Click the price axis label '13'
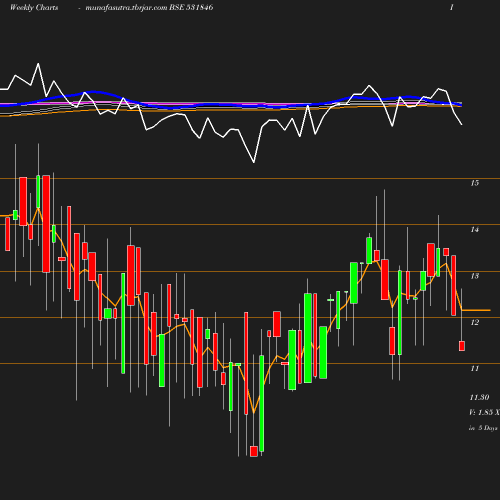 [x=475, y=276]
